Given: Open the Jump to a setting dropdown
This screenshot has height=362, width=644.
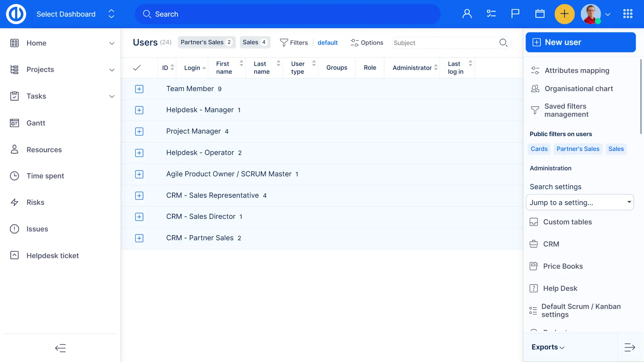Looking at the screenshot, I should tap(580, 202).
